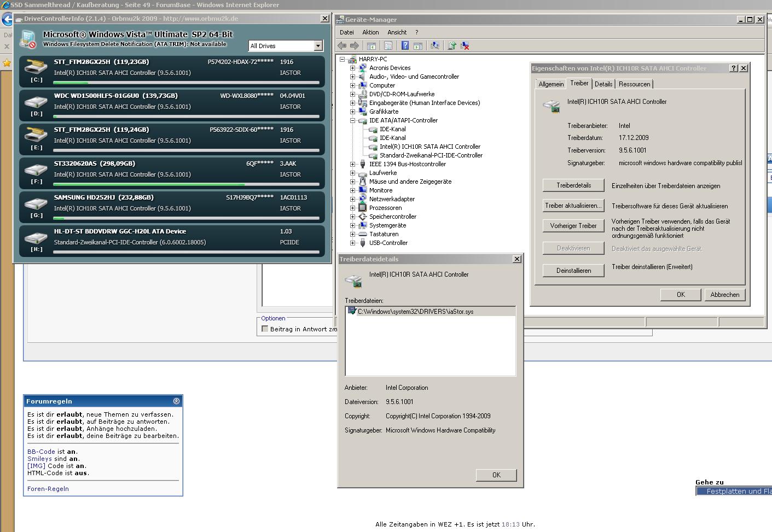
Task: Open the properties sheet toolbar icon
Action: (x=388, y=46)
